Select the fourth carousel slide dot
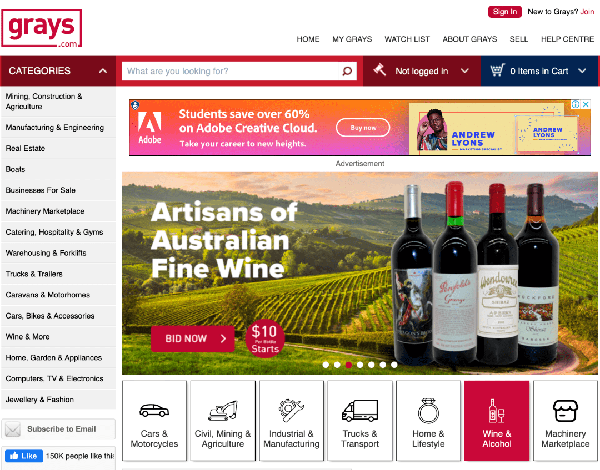Viewport: 600px width, 470px height. [x=360, y=365]
